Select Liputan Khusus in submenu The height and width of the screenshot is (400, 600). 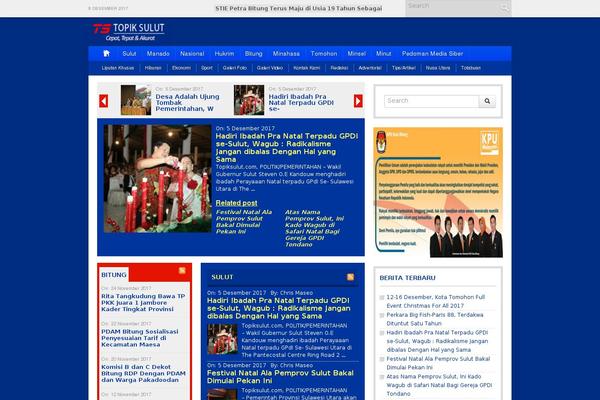[118, 68]
